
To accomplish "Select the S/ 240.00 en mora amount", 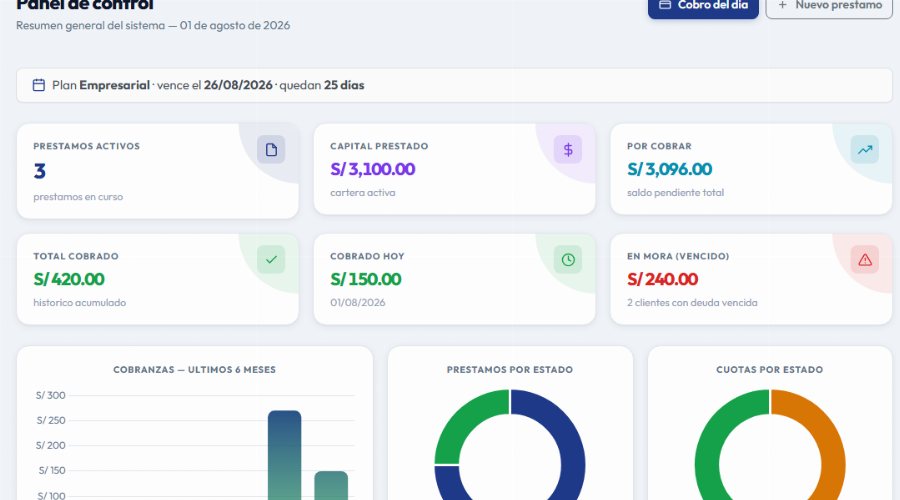I will coord(662,279).
